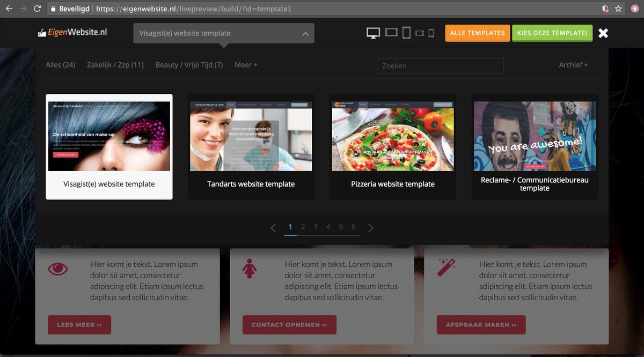The image size is (644, 357).
Task: Reload the page with browser refresh icon
Action: pos(37,9)
